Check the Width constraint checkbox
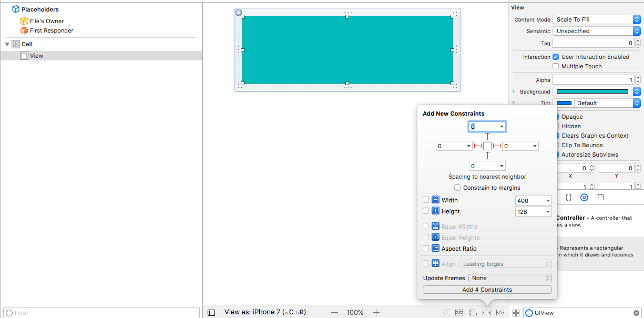This screenshot has width=644, height=318. coord(426,200)
